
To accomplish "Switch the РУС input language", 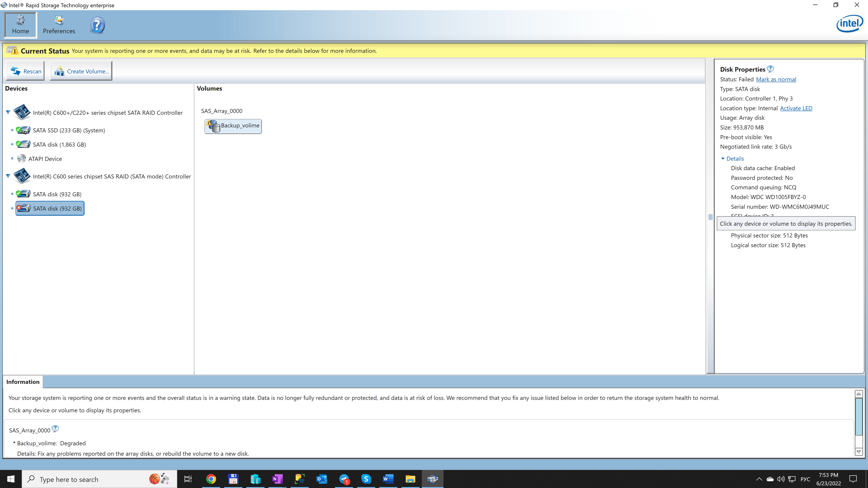I will 805,479.
